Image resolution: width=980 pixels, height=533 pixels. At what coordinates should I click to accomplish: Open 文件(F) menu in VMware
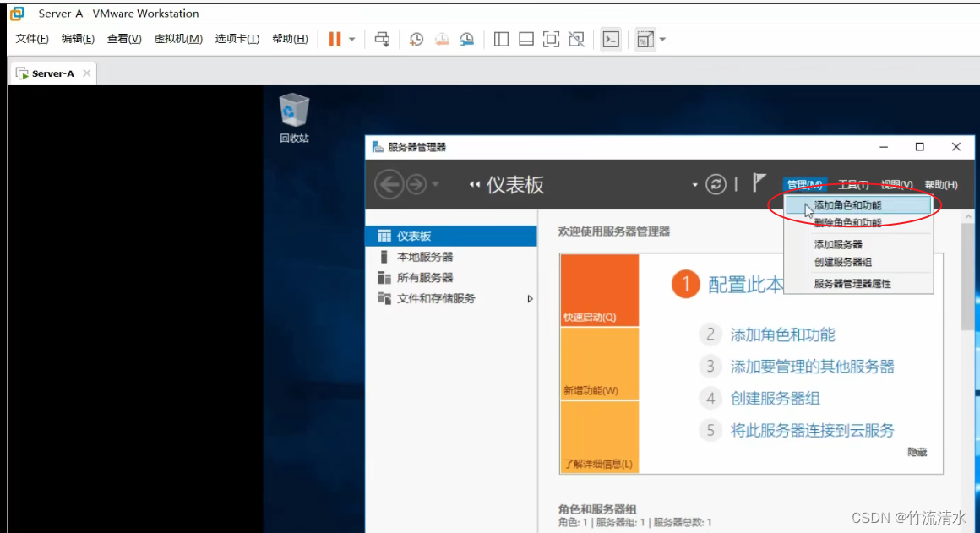(32, 39)
